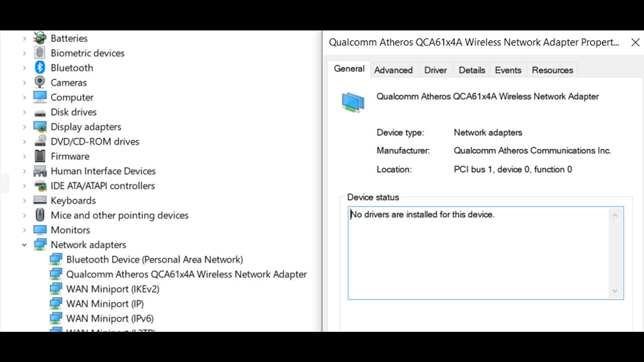
Task: Select the Bluetooth label in tree
Action: point(72,67)
